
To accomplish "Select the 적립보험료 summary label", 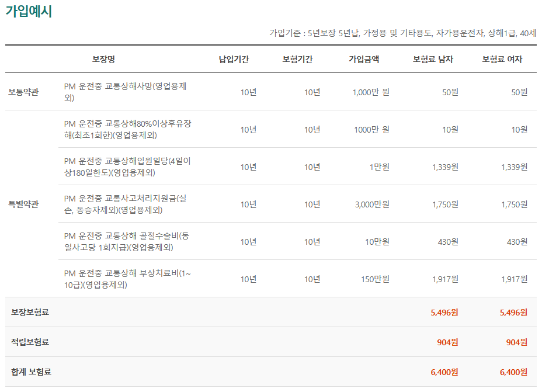I will pyautogui.click(x=30, y=342).
